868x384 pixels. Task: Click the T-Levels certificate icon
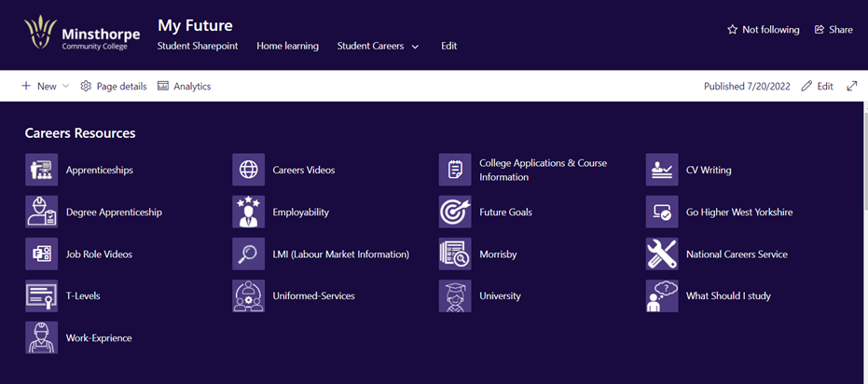click(42, 296)
